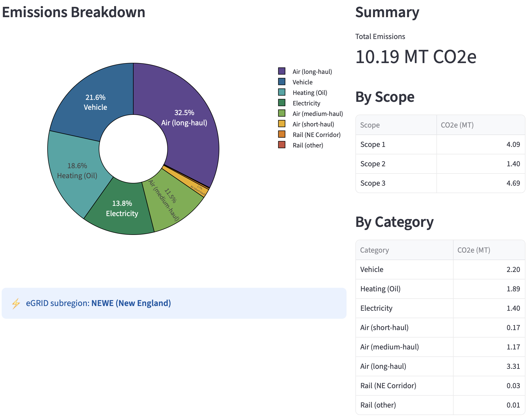This screenshot has height=420, width=531.
Task: Expand the By Category table section
Action: pos(394,222)
